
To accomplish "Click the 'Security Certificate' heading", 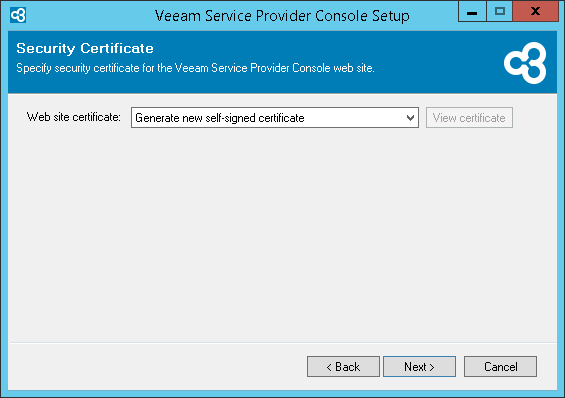I will pos(85,48).
